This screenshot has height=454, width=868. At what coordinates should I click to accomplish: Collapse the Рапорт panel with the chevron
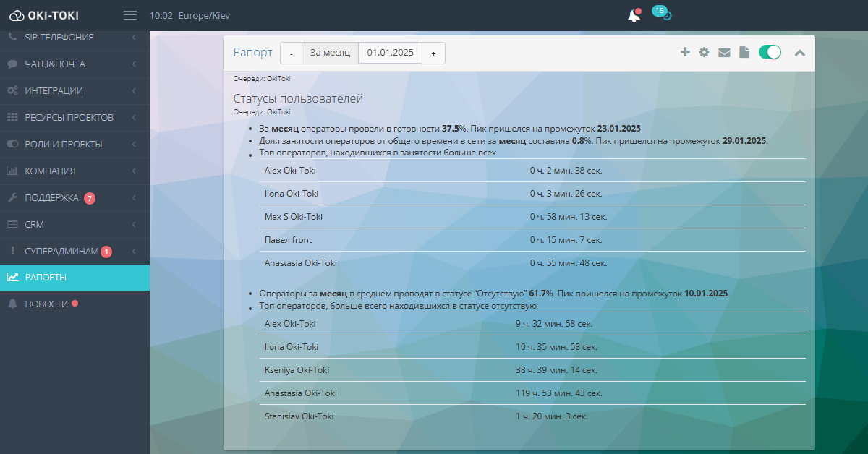point(800,52)
